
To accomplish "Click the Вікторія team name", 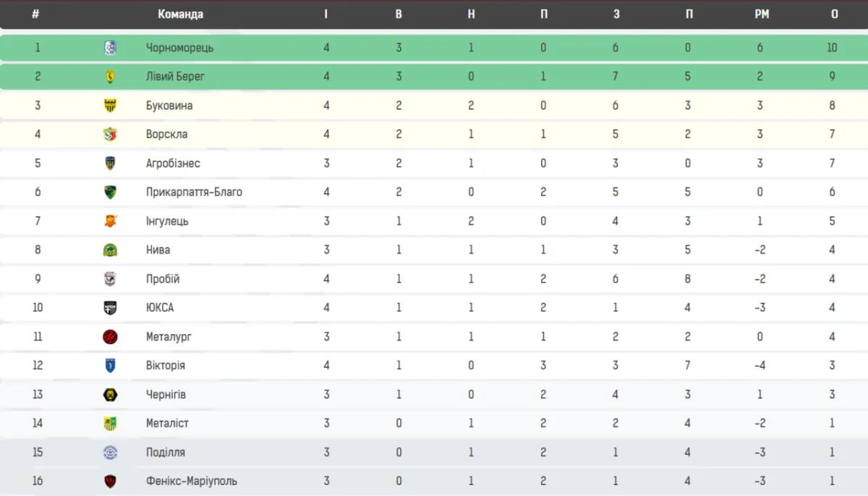I will 166,366.
